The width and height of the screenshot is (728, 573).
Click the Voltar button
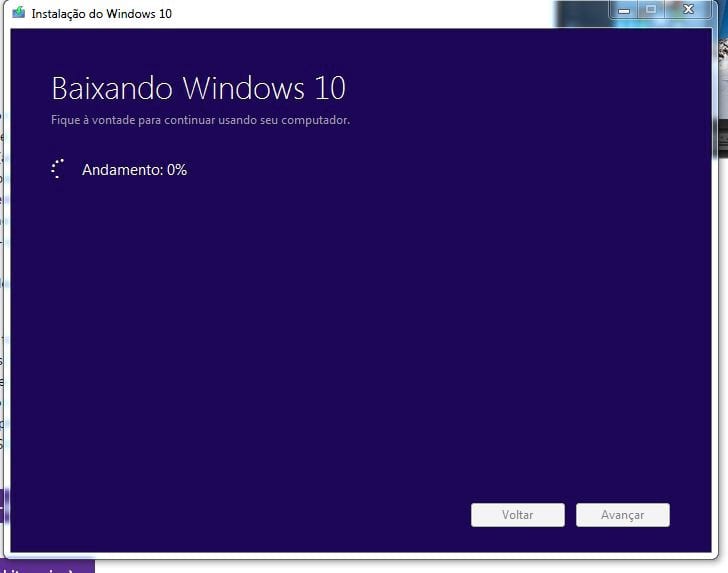(518, 515)
